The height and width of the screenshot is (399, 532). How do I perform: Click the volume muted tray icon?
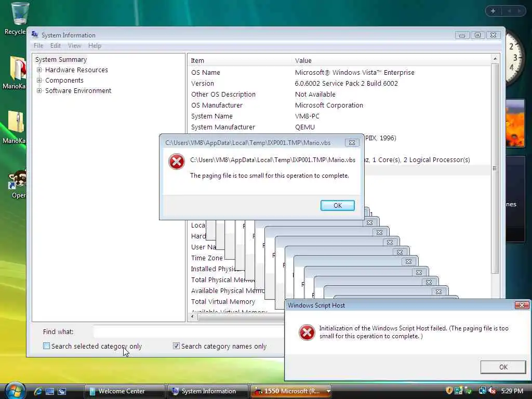click(x=492, y=391)
